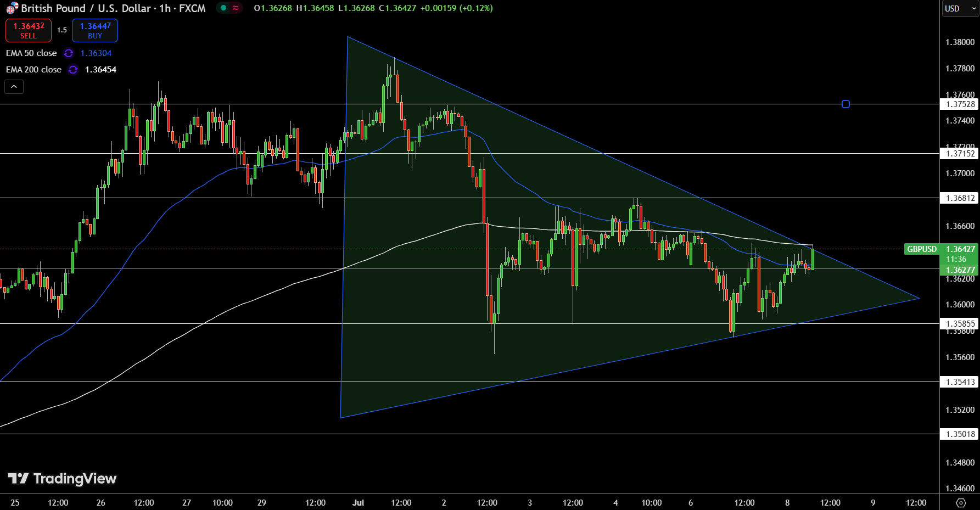980x510 pixels.
Task: Click the 11:36 countdown timer label
Action: (x=956, y=259)
